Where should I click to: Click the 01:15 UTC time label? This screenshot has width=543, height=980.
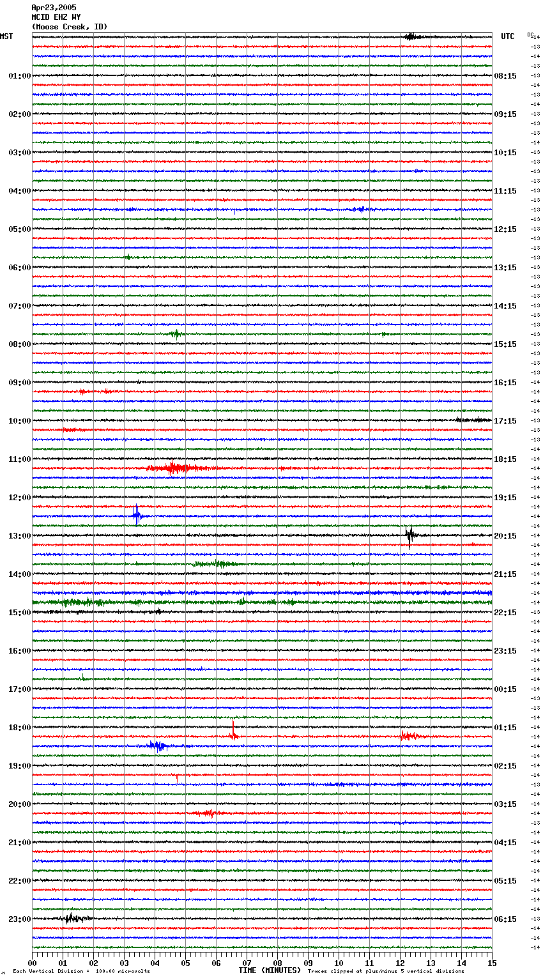point(505,728)
